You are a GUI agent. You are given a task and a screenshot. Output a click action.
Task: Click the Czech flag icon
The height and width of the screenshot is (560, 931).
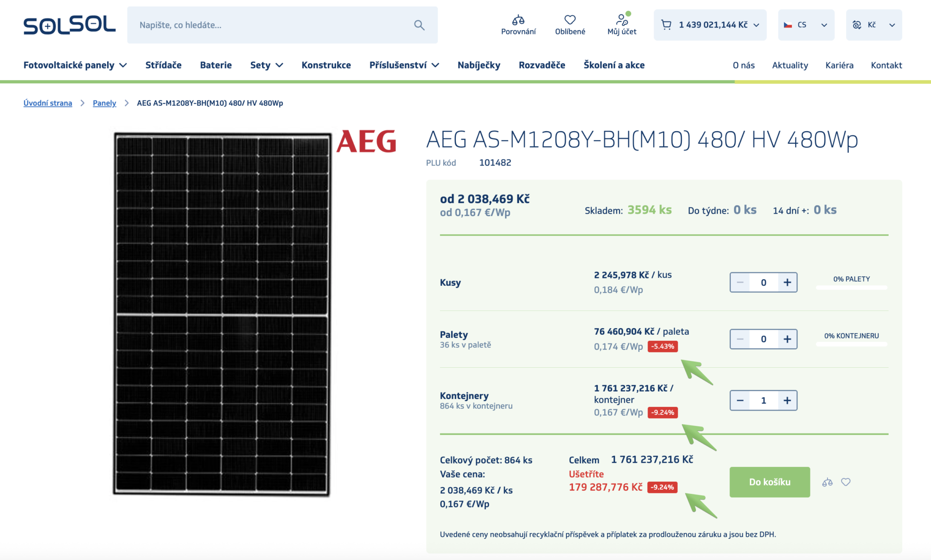(788, 25)
